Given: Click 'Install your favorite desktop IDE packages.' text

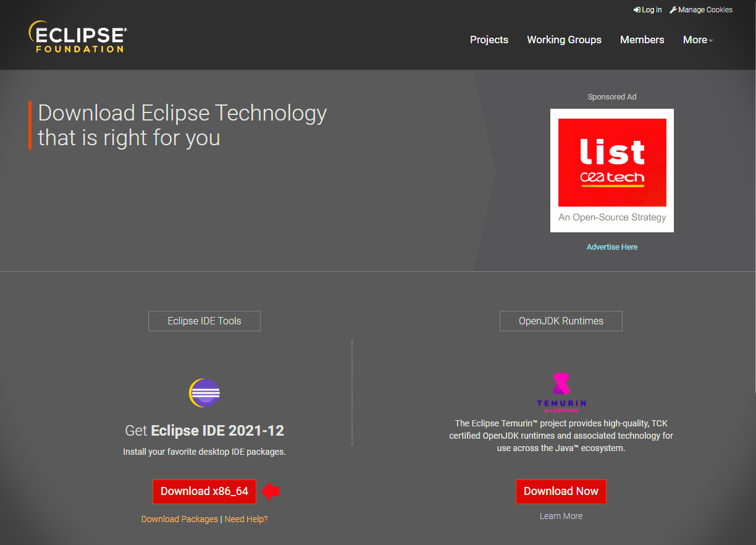Looking at the screenshot, I should point(204,452).
